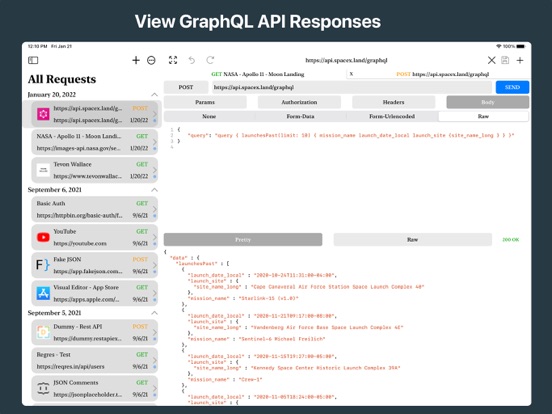
Task: Collapse the September 6, 2021 section
Action: (x=154, y=190)
